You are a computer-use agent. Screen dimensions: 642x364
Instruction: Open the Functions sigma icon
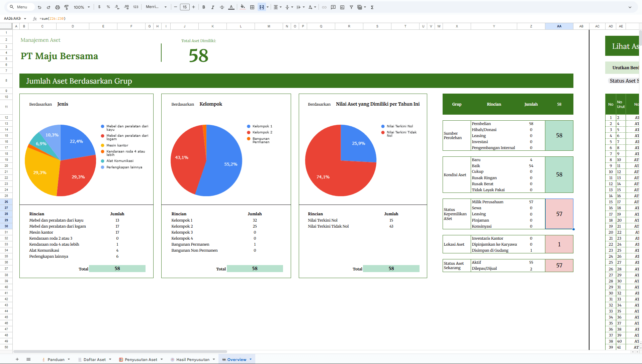tap(372, 7)
